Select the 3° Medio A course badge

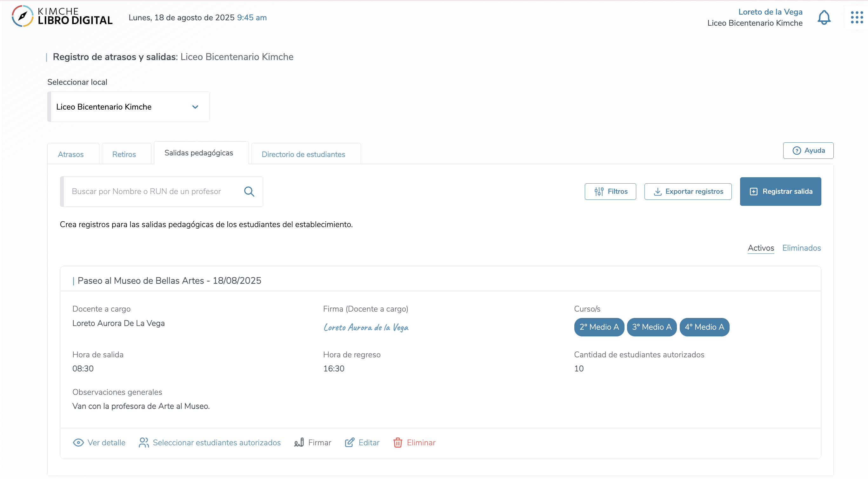(651, 327)
